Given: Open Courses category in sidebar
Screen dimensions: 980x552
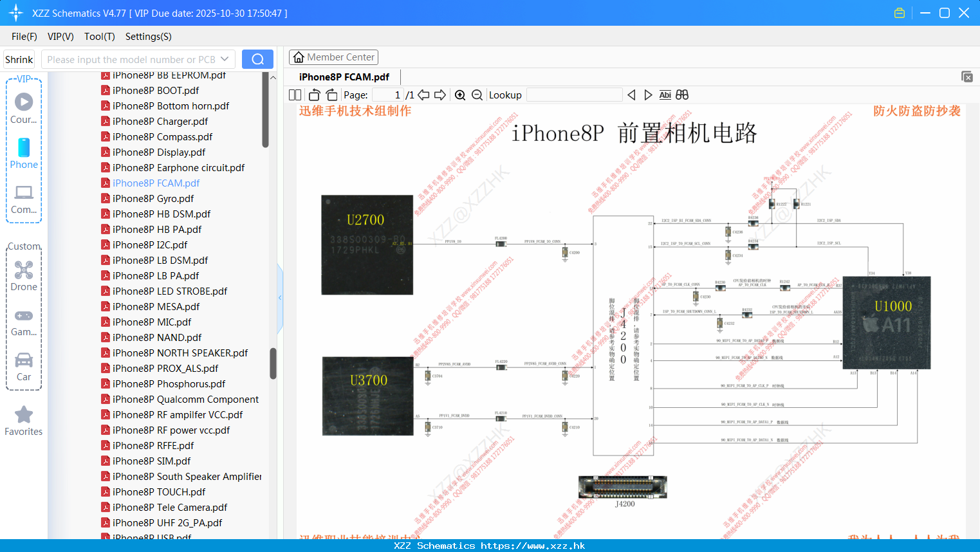Looking at the screenshot, I should 24,108.
